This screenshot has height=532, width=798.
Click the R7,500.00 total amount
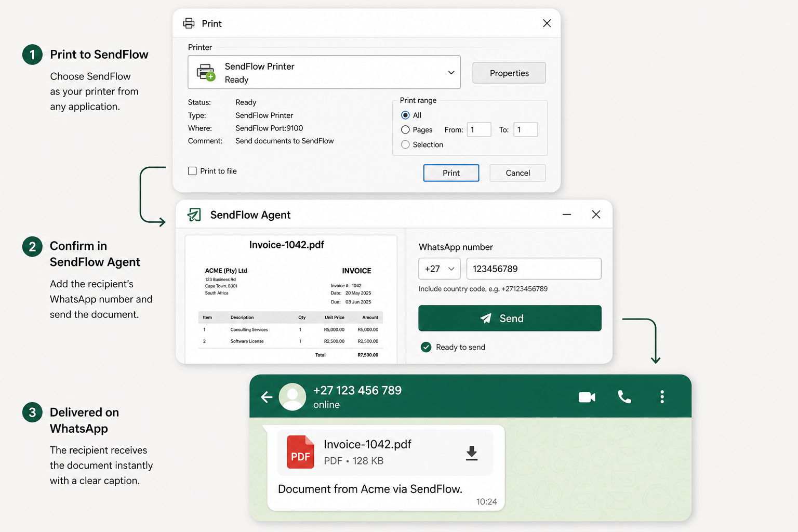[368, 355]
